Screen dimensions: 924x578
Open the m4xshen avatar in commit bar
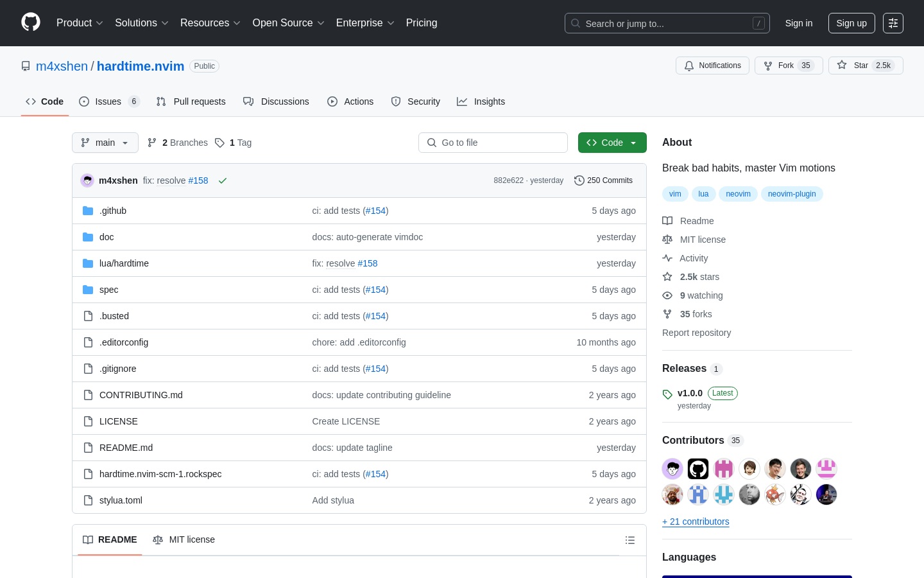coord(87,180)
